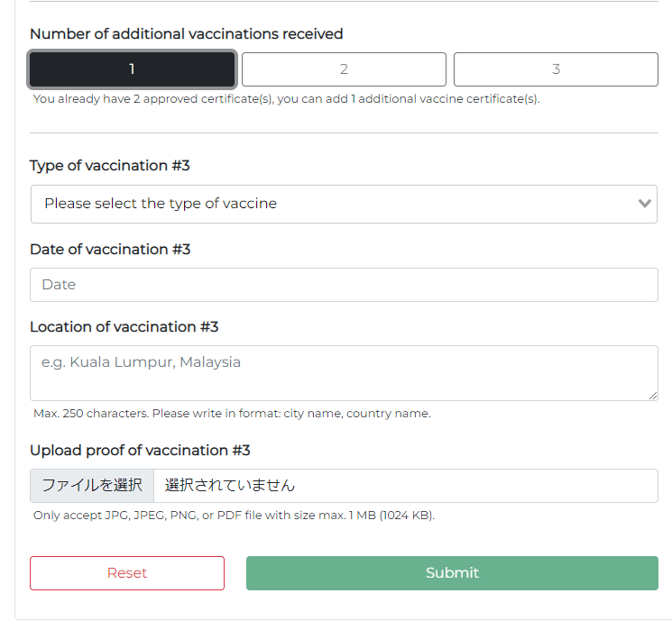The height and width of the screenshot is (621, 672).
Task: Click the approved certificates helper note
Action: tap(286, 99)
